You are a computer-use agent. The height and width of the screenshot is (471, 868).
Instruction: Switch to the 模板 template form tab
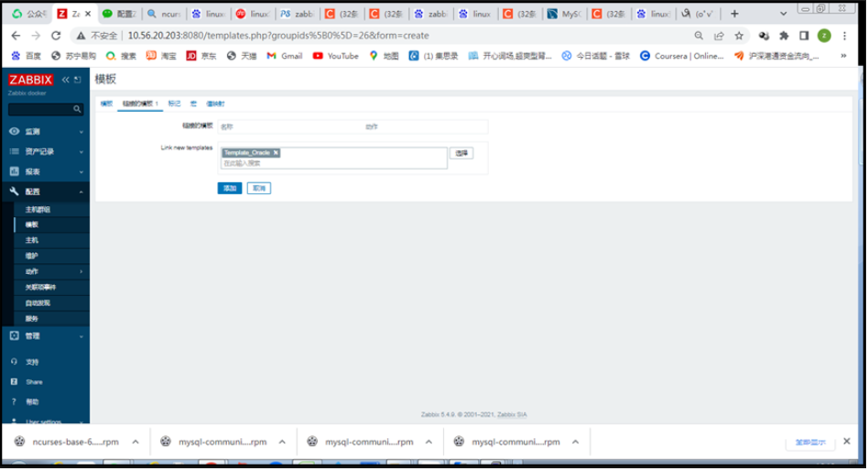[106, 104]
